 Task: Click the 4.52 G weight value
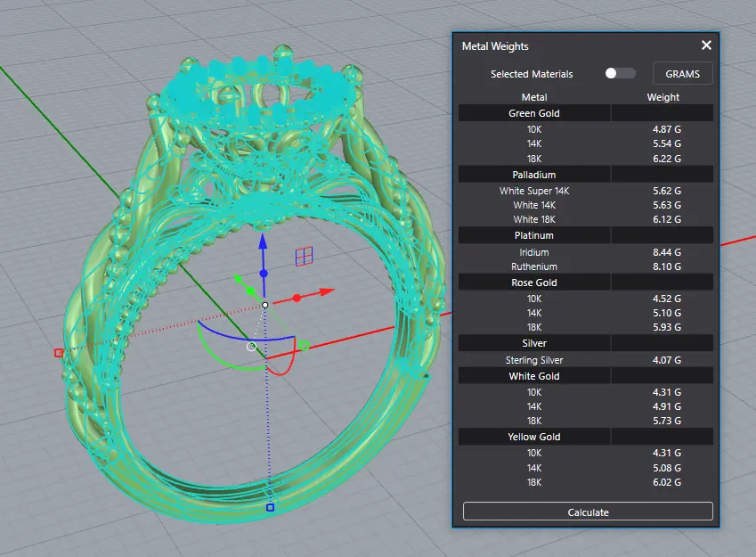click(667, 299)
